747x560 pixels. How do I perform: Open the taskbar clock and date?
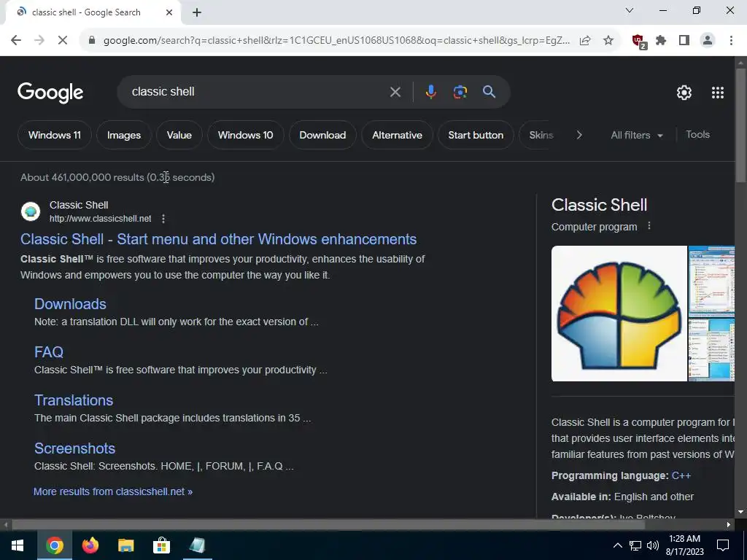[x=684, y=545]
